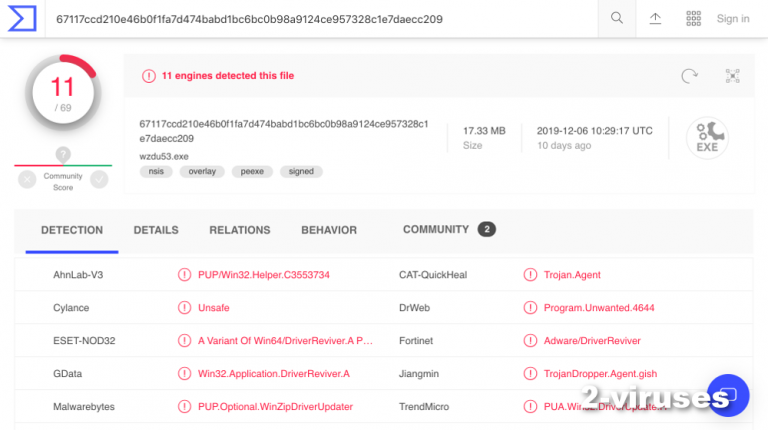This screenshot has height=430, width=768.
Task: Click the reanalyze refresh icon
Action: pos(689,76)
